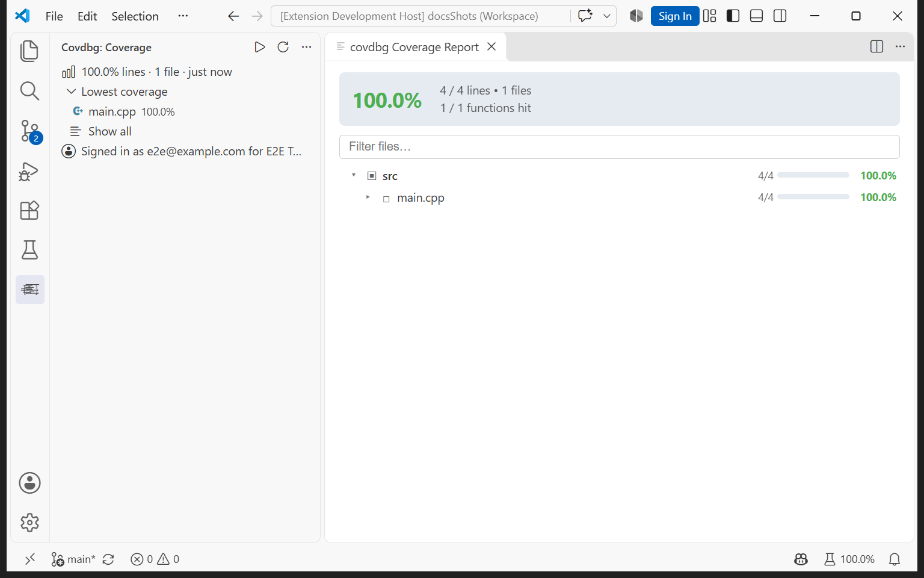Expand the main.cpp arrow in report
Image resolution: width=924 pixels, height=578 pixels.
point(368,197)
